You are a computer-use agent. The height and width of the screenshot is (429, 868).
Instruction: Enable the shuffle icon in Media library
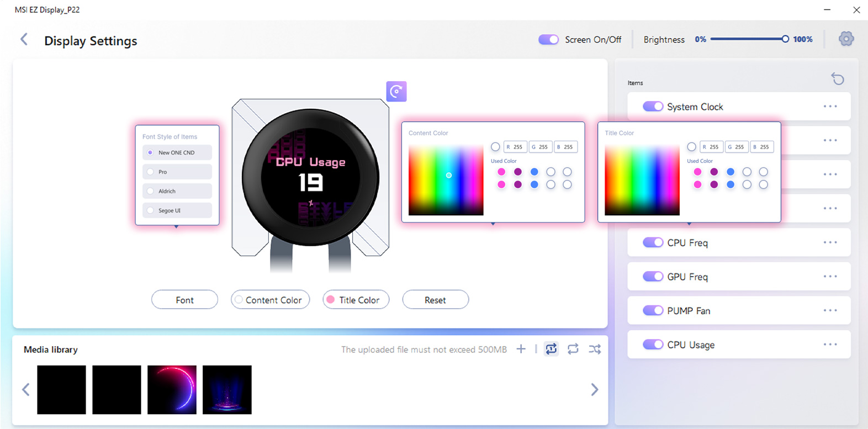[x=595, y=349]
